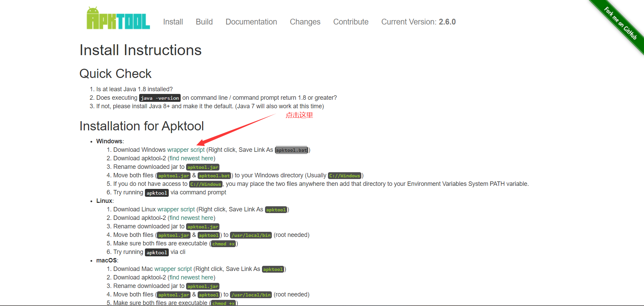Open the Changes nav item
This screenshot has width=644, height=306.
tap(305, 22)
